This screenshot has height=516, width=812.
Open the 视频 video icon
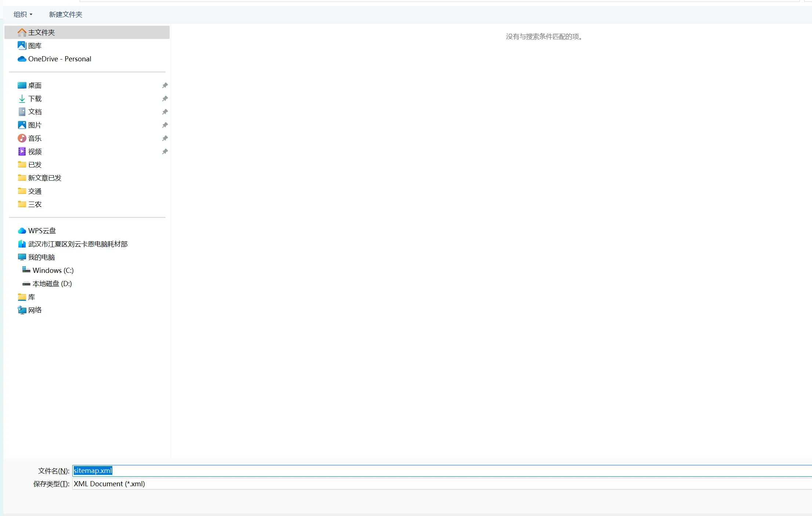pos(22,151)
